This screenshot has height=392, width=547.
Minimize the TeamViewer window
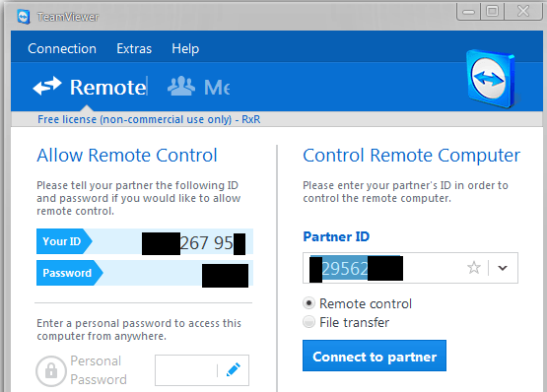(468, 12)
